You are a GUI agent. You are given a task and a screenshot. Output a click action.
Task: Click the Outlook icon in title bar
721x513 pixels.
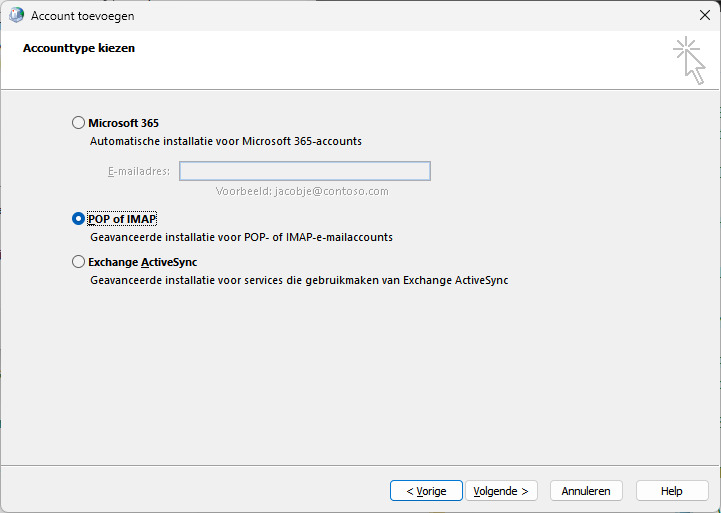coord(17,15)
